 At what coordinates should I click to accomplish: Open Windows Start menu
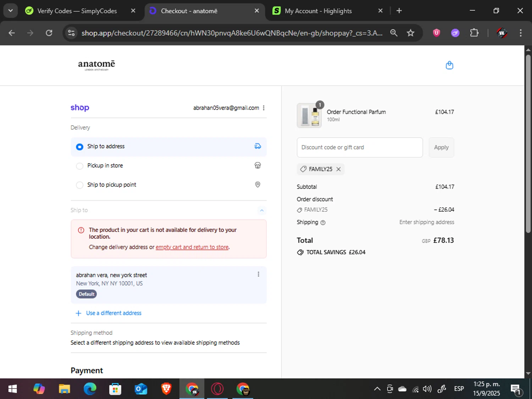point(12,389)
